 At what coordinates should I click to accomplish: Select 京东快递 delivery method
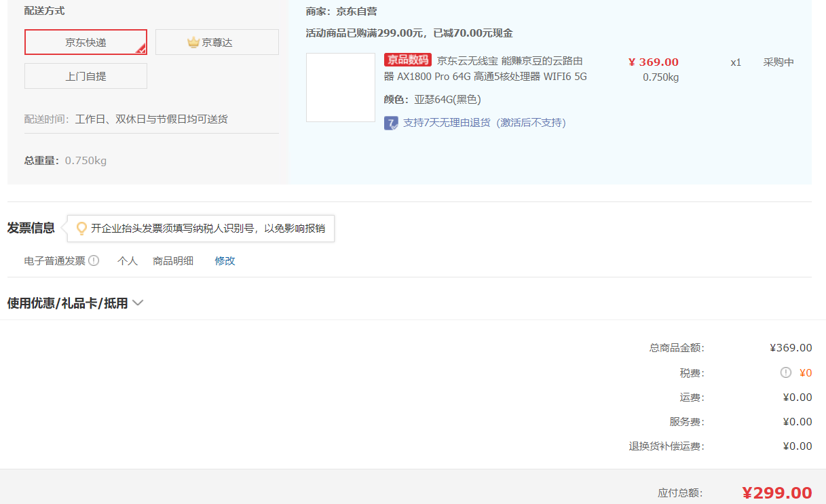point(86,42)
